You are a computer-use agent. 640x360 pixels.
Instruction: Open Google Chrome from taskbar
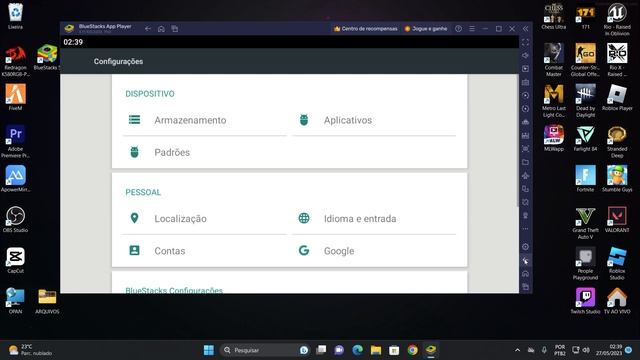pyautogui.click(x=413, y=350)
